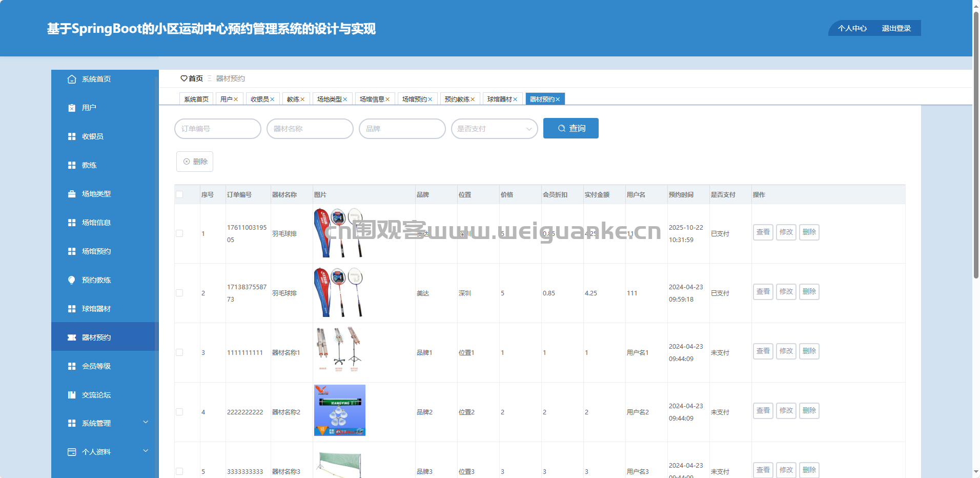Open the shuttlecock image in row 4
The width and height of the screenshot is (980, 478).
(340, 410)
